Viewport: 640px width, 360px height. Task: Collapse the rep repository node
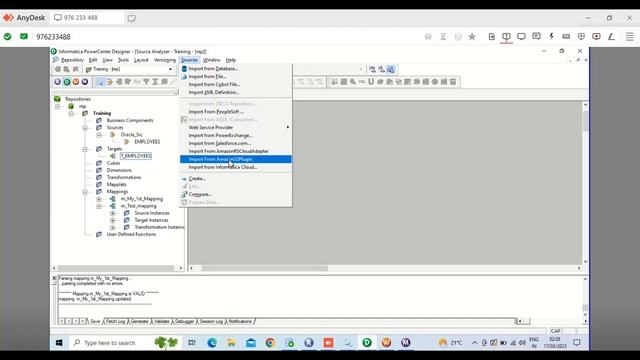tap(58, 106)
